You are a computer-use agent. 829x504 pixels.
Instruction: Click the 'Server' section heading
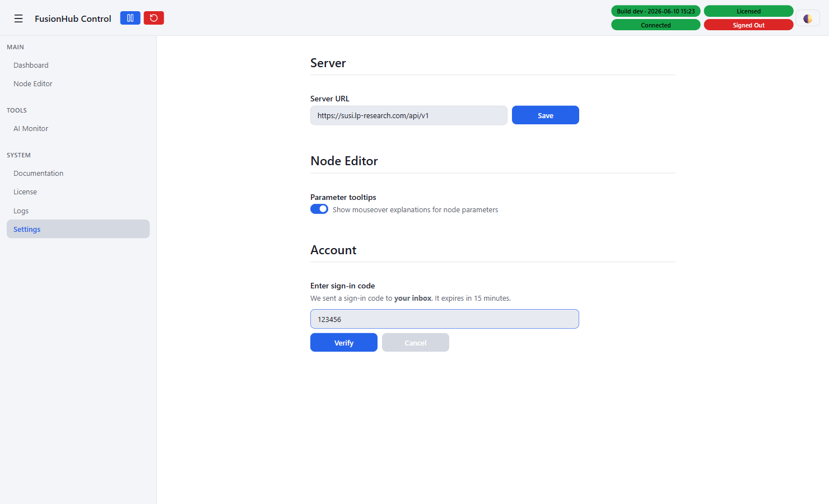coord(328,63)
